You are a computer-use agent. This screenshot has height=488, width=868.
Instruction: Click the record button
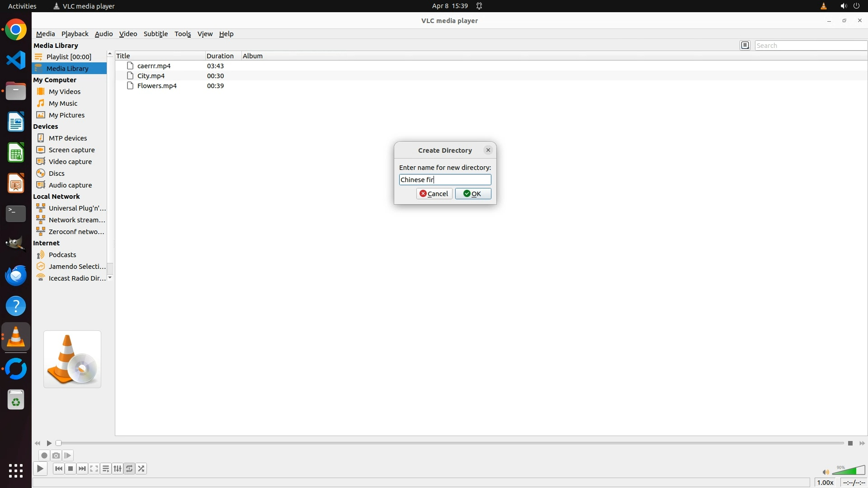(x=44, y=455)
